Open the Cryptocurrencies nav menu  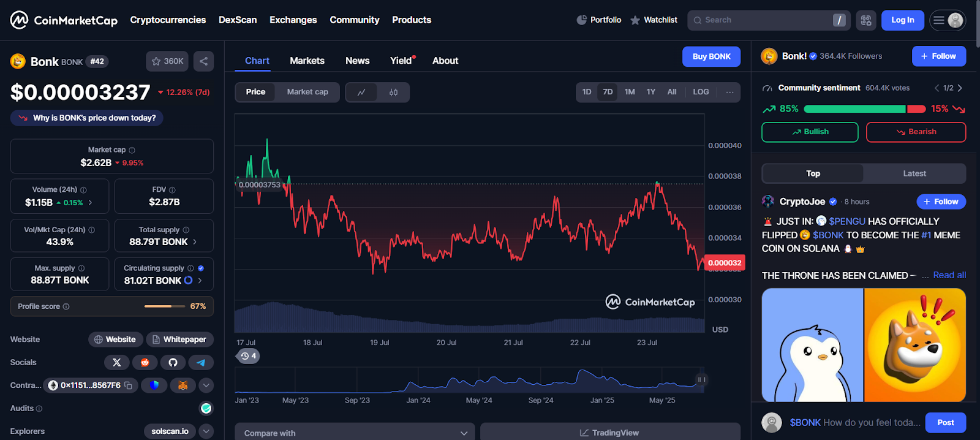168,20
